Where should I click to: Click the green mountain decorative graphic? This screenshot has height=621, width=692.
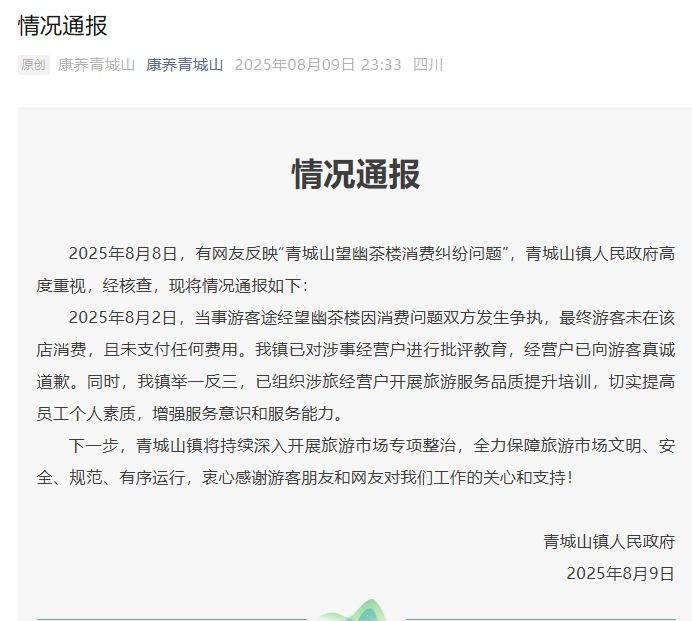pos(355,609)
